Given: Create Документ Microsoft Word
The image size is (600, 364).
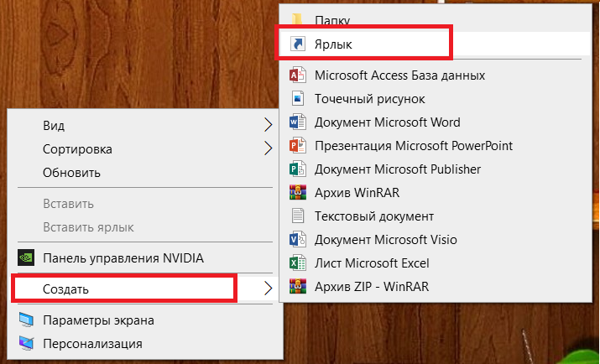Looking at the screenshot, I should [436, 122].
